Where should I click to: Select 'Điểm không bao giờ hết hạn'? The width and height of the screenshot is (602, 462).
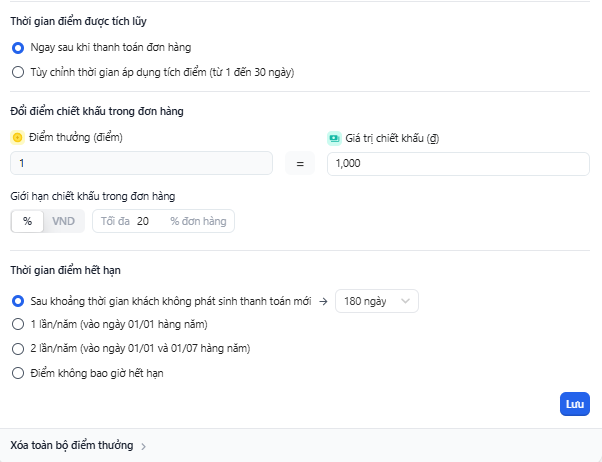coord(17,373)
